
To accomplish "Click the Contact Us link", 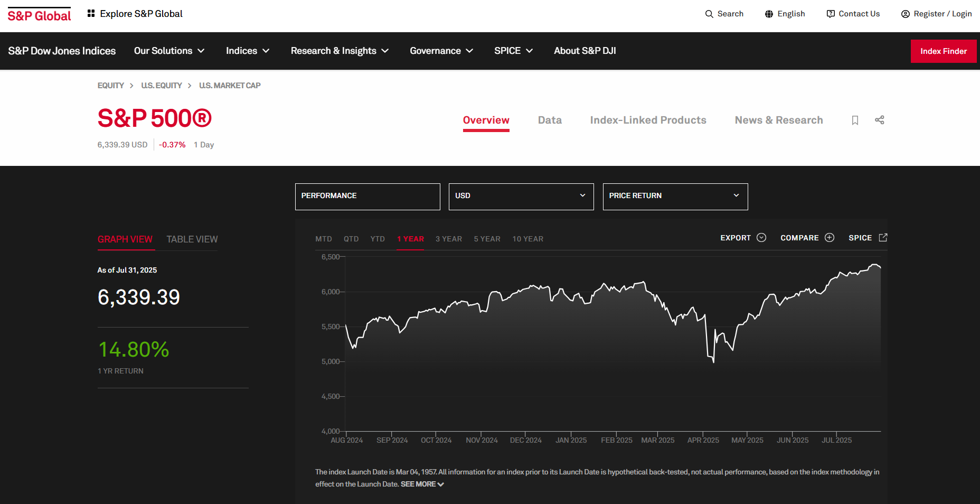I will pos(859,14).
